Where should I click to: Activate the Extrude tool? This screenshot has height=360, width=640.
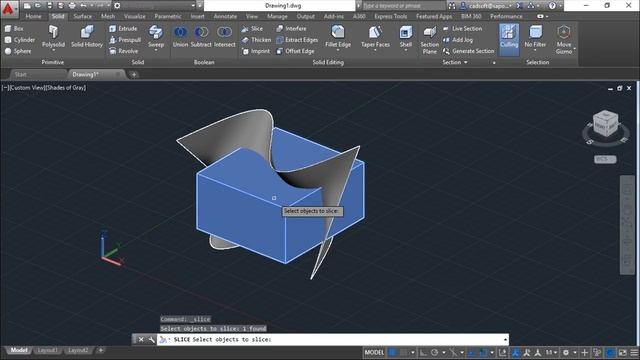click(x=123, y=29)
